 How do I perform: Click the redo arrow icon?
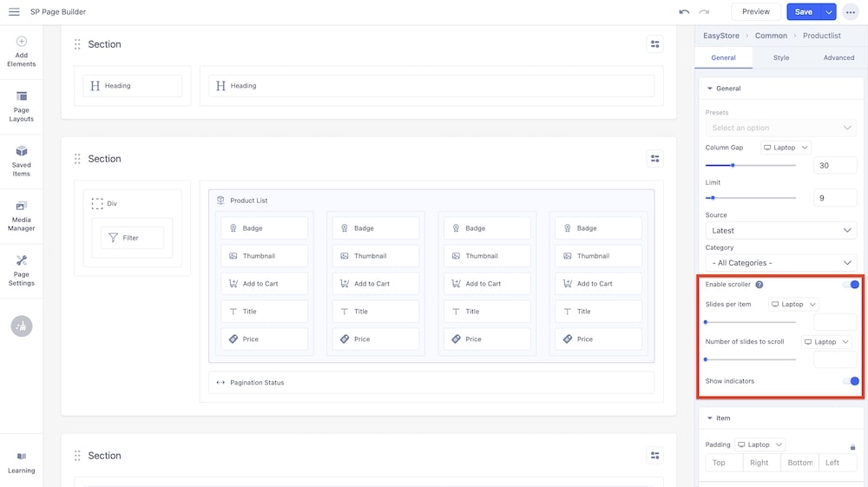pyautogui.click(x=704, y=12)
